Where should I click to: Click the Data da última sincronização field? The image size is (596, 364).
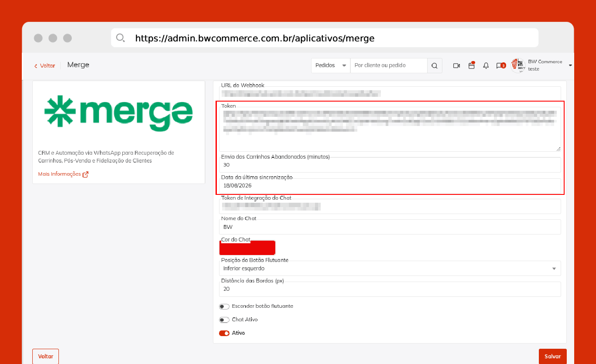[x=390, y=185]
